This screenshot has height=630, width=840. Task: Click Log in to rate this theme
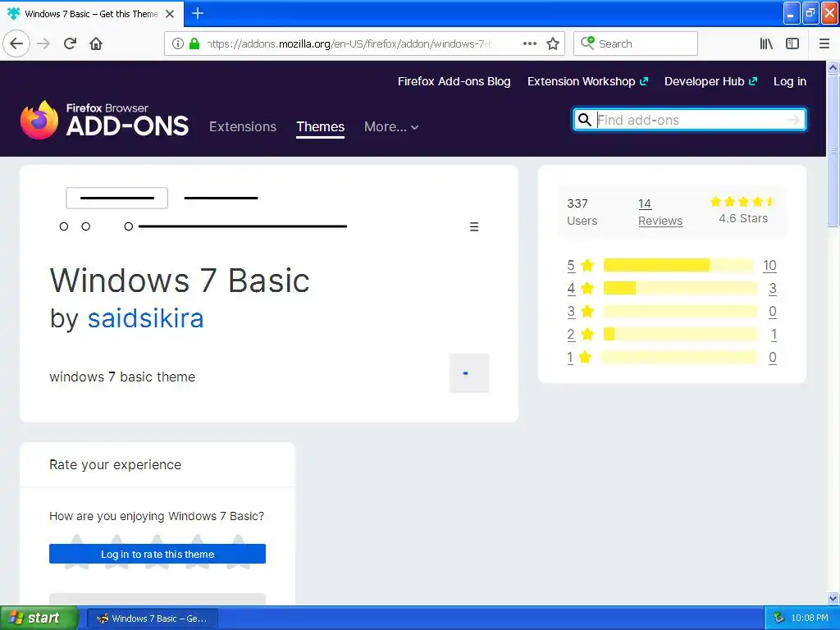click(x=157, y=554)
